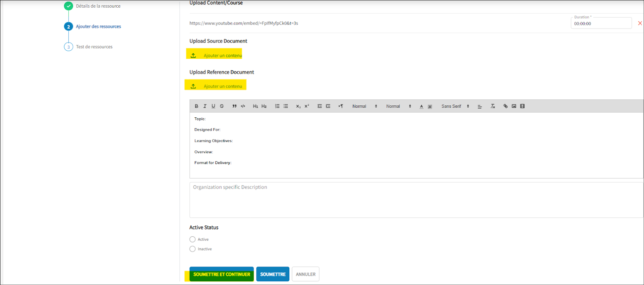Select the Active radio button
This screenshot has height=285, width=644.
[x=192, y=240]
